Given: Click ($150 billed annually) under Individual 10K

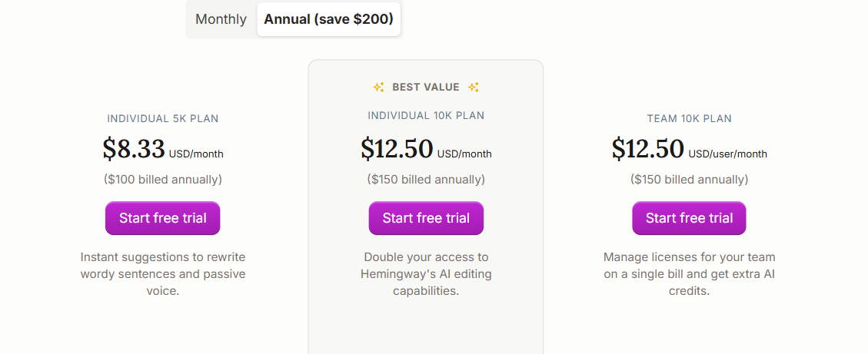Looking at the screenshot, I should click(426, 179).
